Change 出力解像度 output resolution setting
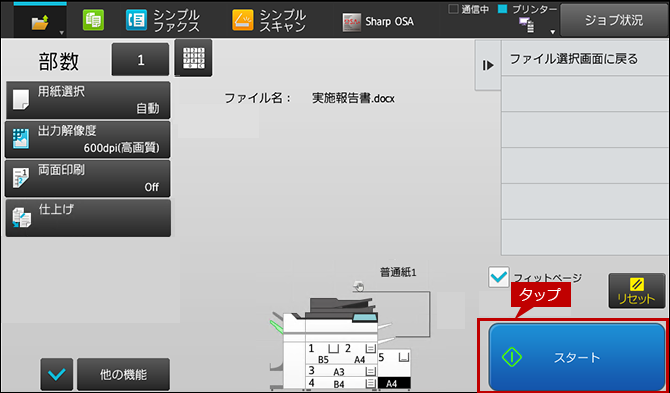The width and height of the screenshot is (670, 393). pyautogui.click(x=88, y=140)
